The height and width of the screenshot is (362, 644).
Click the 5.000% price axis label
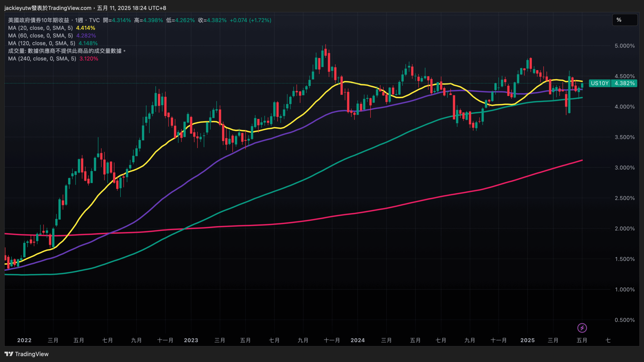tap(624, 46)
